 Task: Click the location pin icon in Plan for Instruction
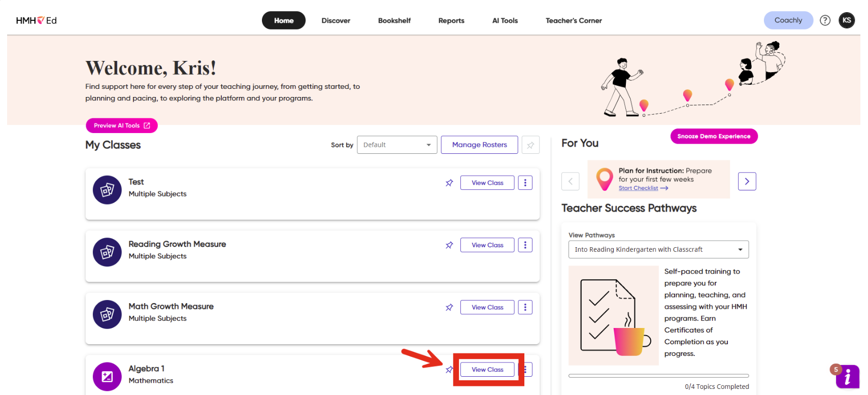click(x=605, y=179)
